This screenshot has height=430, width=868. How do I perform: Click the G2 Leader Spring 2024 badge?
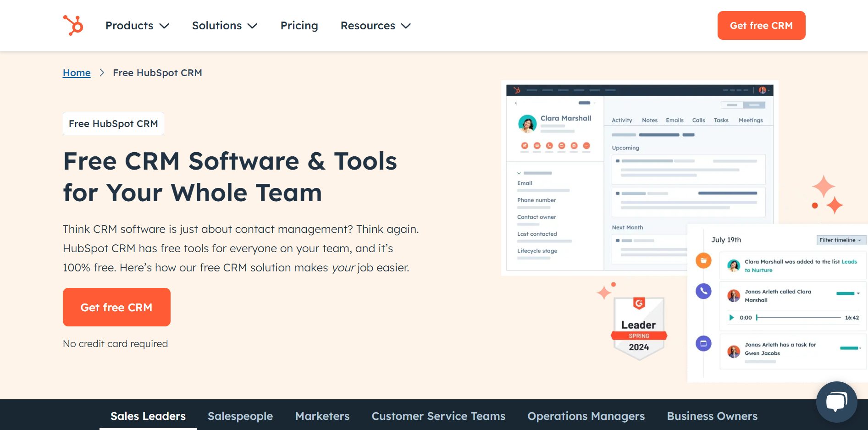(639, 328)
